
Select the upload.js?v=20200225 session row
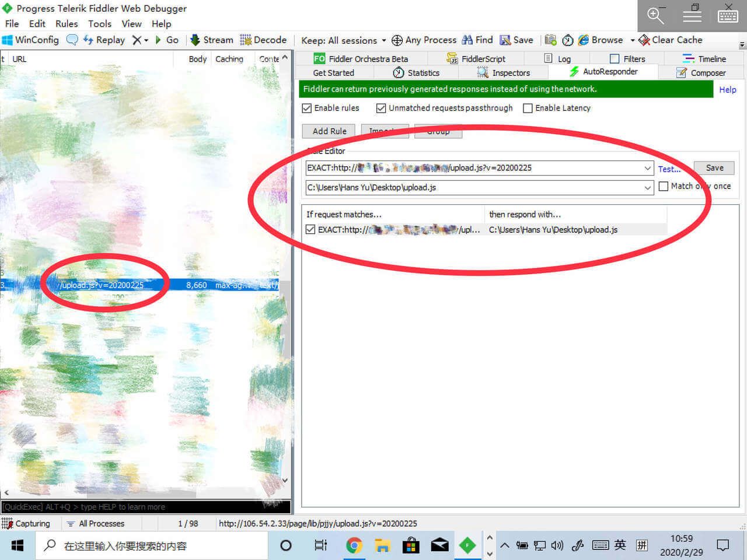tap(139, 285)
